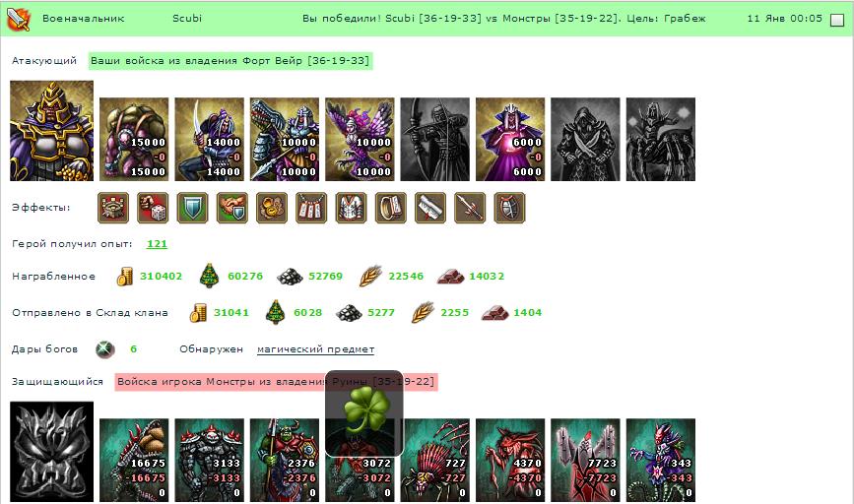The width and height of the screenshot is (854, 504).
Task: Click the defender monster mask portrait
Action: 52,452
